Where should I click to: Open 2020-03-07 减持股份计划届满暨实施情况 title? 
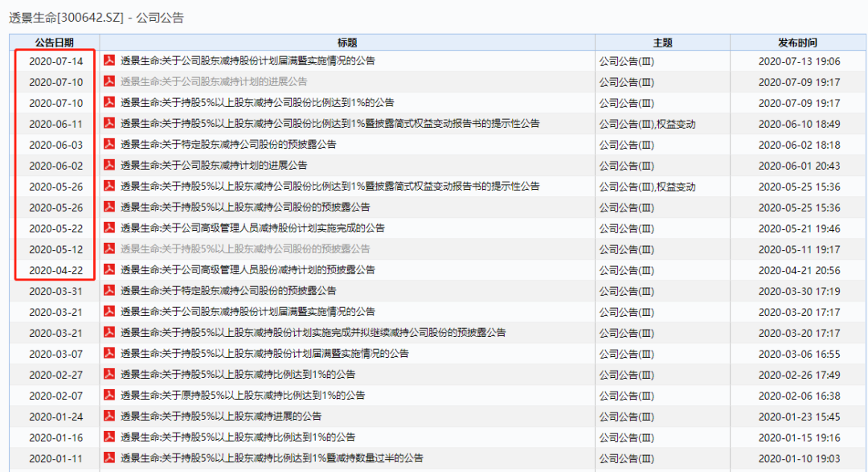pyautogui.click(x=264, y=354)
